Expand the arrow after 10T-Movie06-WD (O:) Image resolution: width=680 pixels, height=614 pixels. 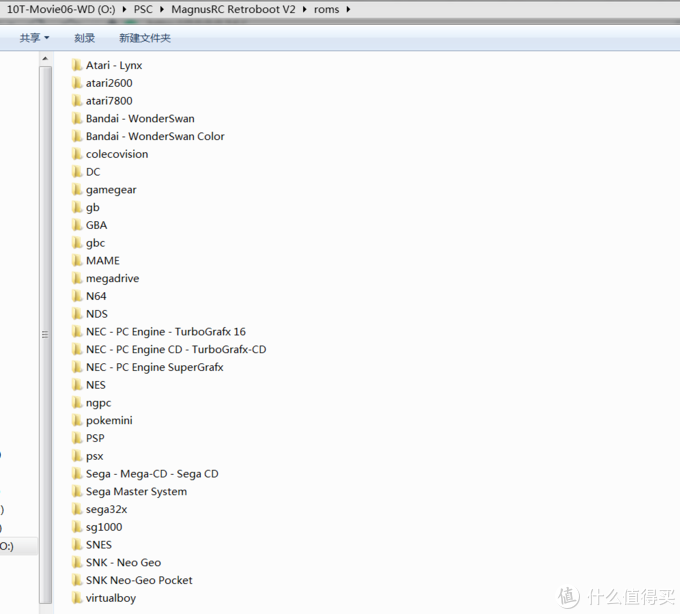(x=124, y=9)
